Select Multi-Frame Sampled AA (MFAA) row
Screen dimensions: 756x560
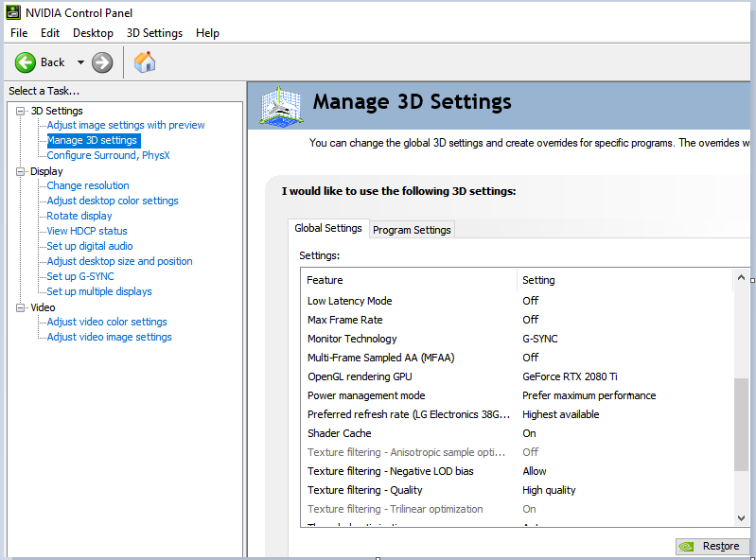point(517,358)
